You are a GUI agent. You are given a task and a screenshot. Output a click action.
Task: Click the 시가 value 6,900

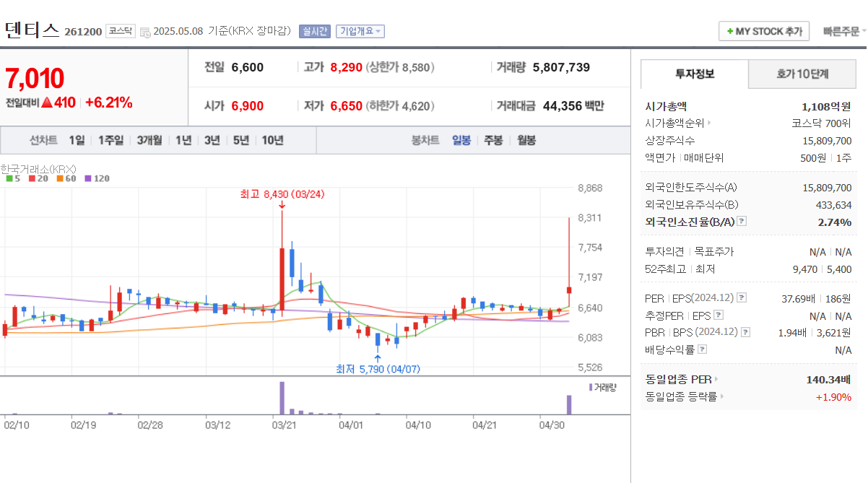248,106
